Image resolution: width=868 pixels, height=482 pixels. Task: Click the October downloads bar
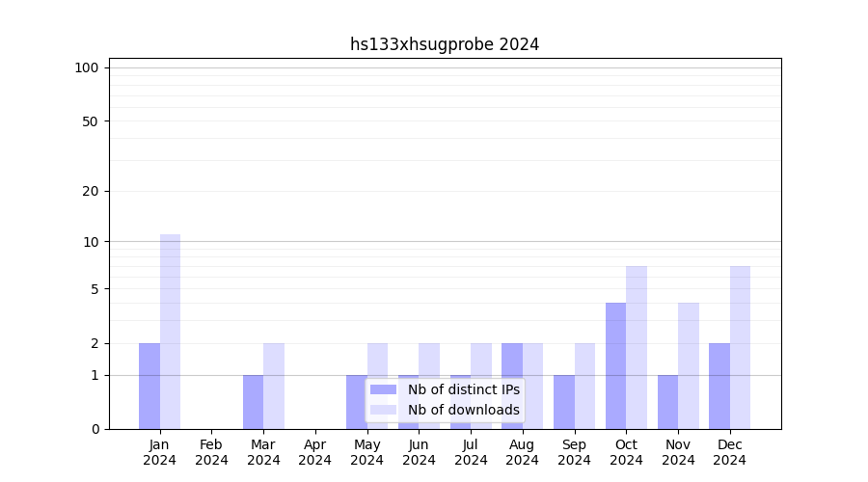pyautogui.click(x=637, y=347)
